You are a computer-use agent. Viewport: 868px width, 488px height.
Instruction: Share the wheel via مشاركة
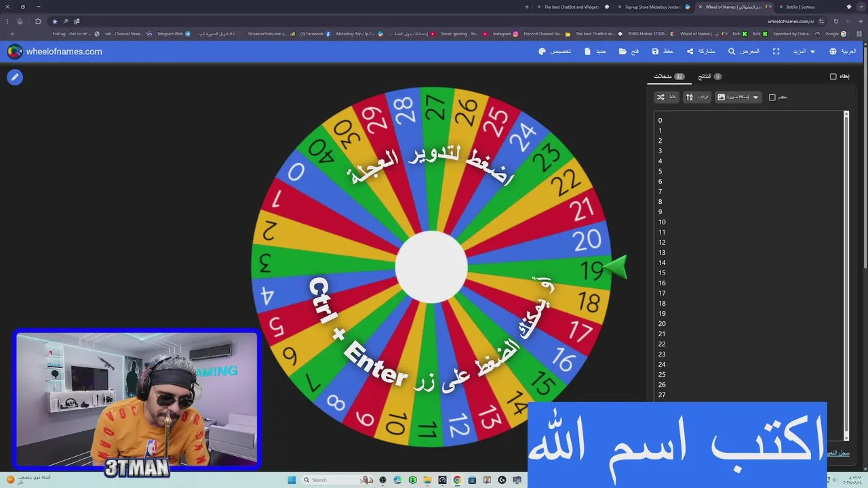click(701, 52)
